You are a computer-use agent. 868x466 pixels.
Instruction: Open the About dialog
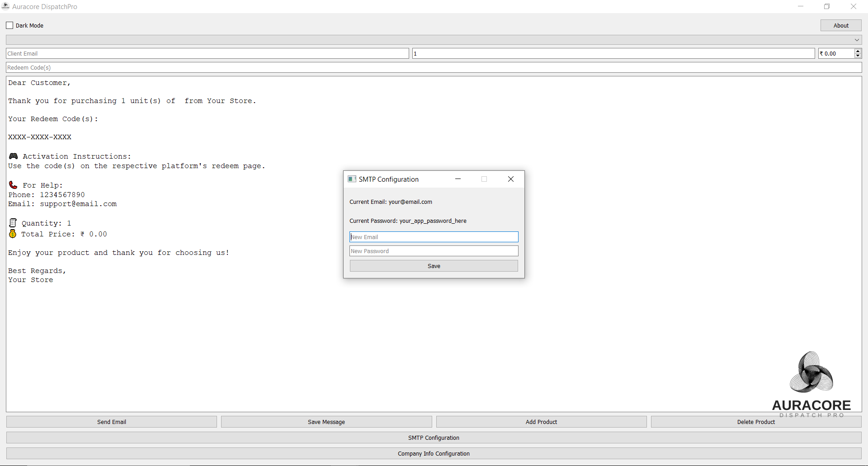841,25
